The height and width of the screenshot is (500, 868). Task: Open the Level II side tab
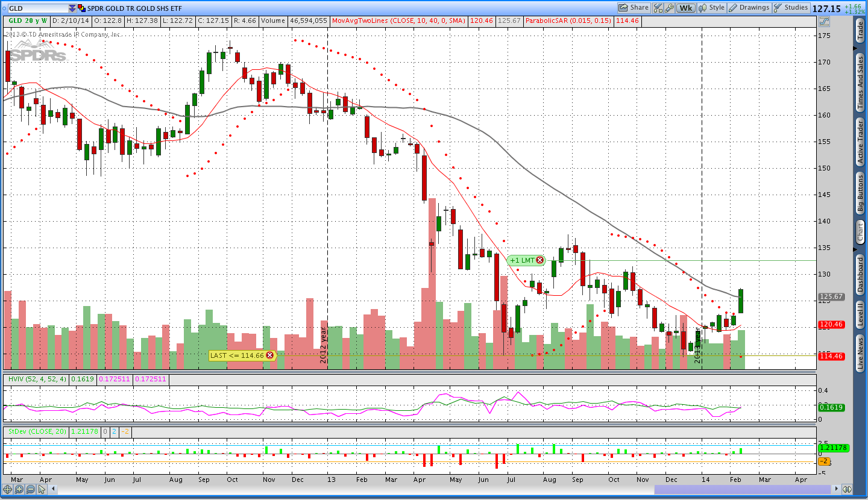click(860, 315)
